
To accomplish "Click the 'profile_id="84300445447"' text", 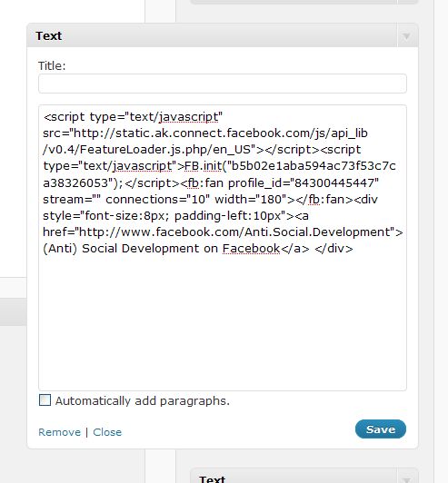I will point(304,183).
